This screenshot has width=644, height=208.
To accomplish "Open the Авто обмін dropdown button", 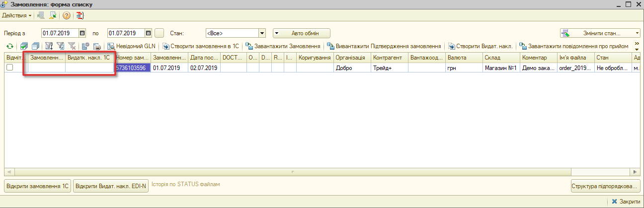I will [302, 33].
